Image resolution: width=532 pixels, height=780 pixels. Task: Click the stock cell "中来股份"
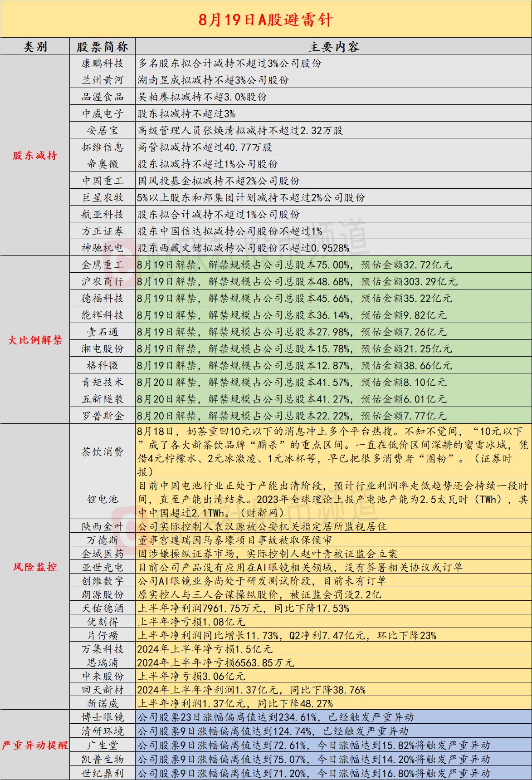[102, 676]
